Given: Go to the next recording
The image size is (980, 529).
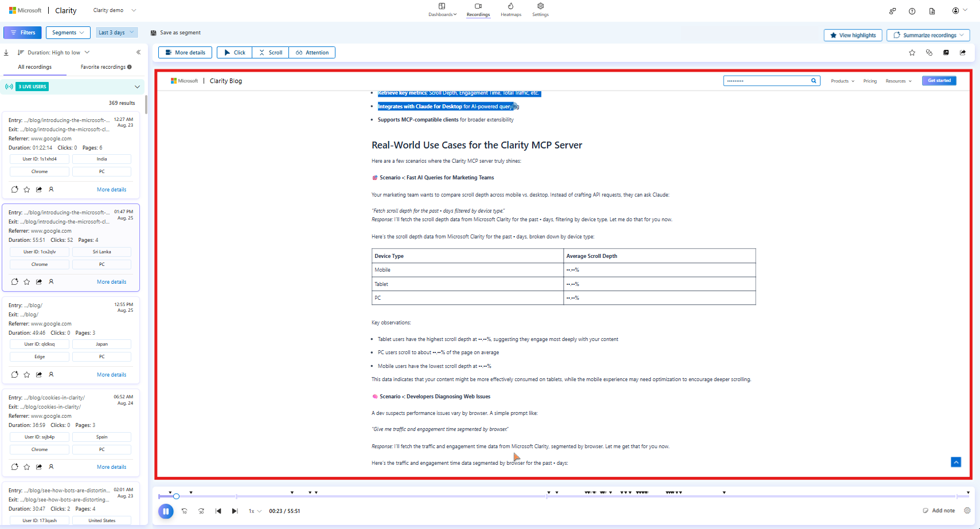Looking at the screenshot, I should [235, 511].
